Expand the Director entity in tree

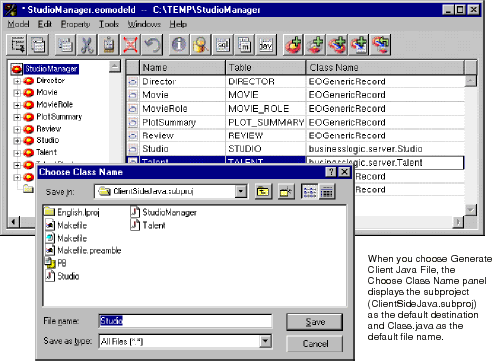17,81
